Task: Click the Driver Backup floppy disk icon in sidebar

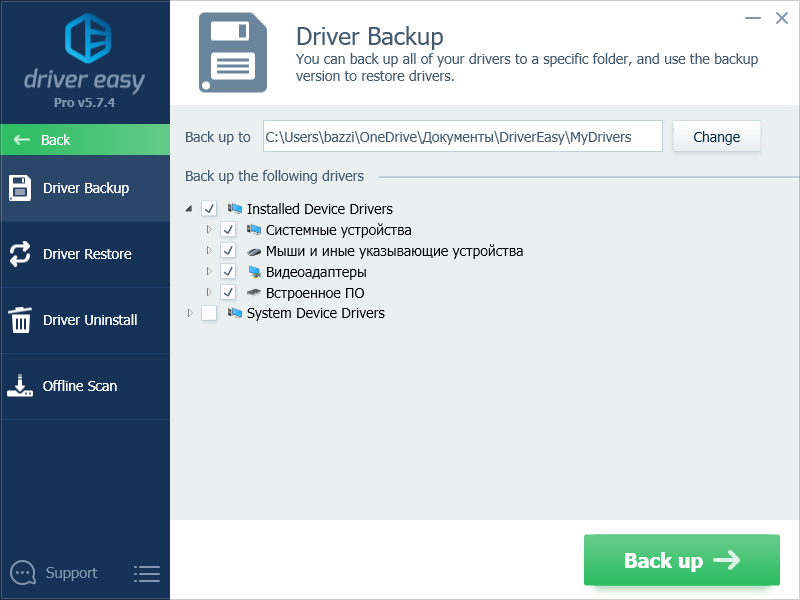Action: pos(20,188)
